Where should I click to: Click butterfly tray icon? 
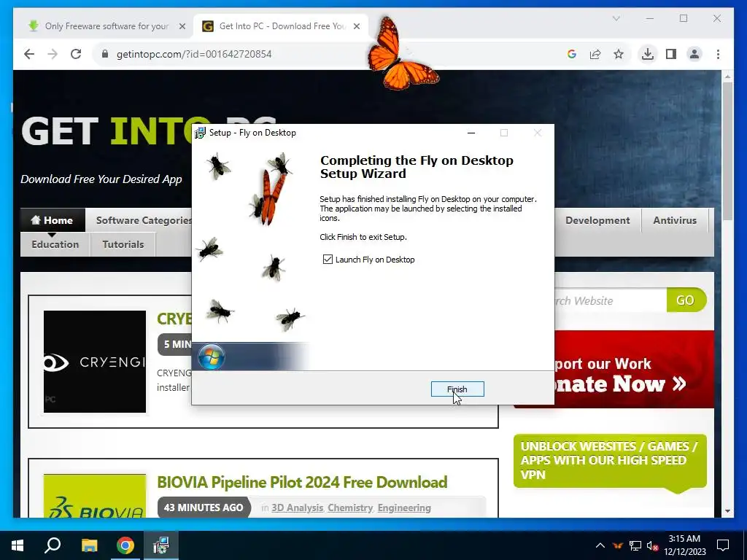[x=617, y=545]
